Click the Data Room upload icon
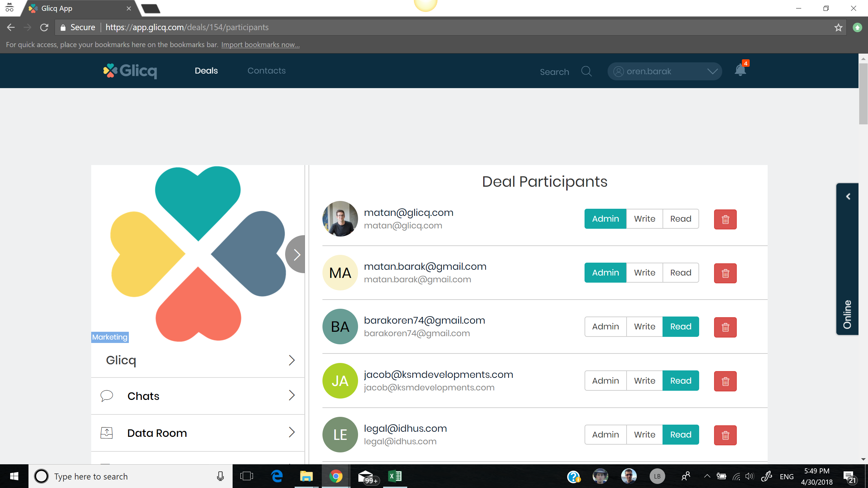868x488 pixels. [106, 433]
